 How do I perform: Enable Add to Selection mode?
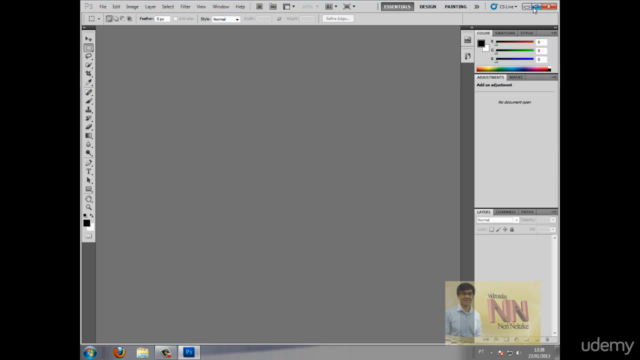tap(116, 19)
